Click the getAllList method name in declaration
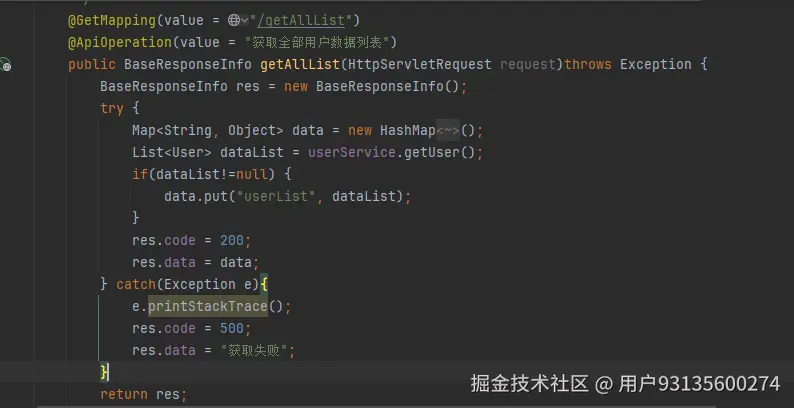 point(300,64)
